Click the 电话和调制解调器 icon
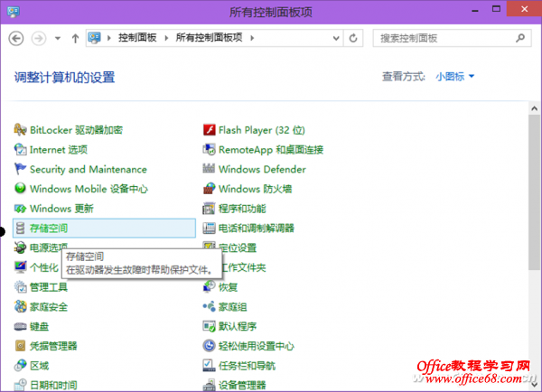This screenshot has height=392, width=542. 210,229
